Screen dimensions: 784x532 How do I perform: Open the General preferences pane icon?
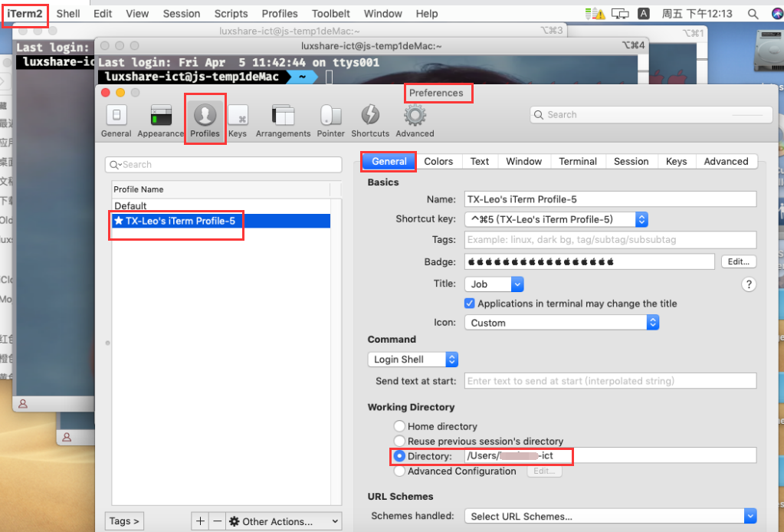point(116,120)
